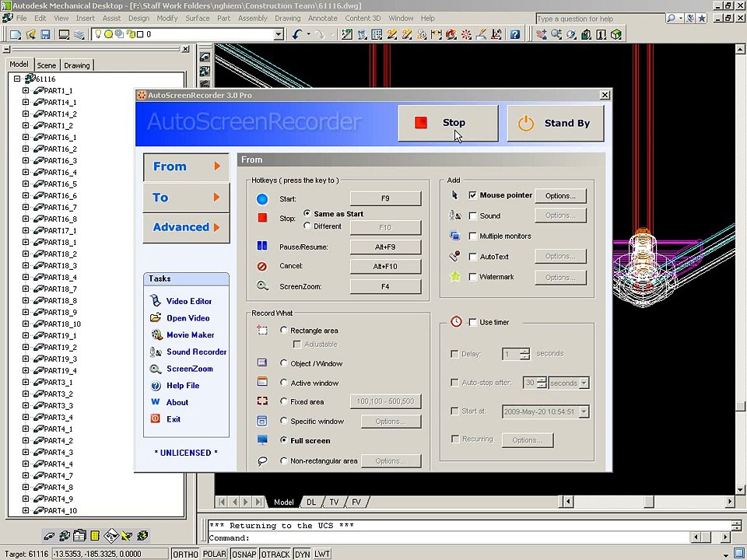Image resolution: width=747 pixels, height=560 pixels.
Task: Click the favorites star icon near help box
Action: coord(702,19)
